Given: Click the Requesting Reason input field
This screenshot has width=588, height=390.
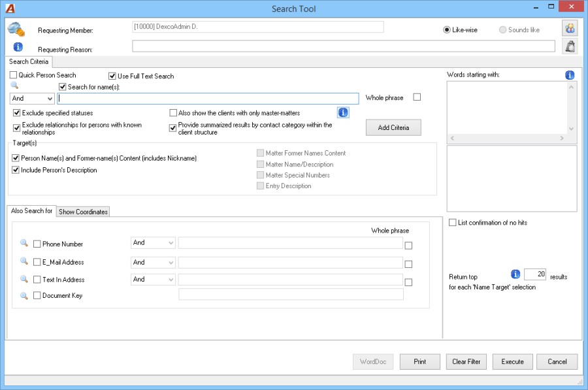Looking at the screenshot, I should [x=344, y=46].
